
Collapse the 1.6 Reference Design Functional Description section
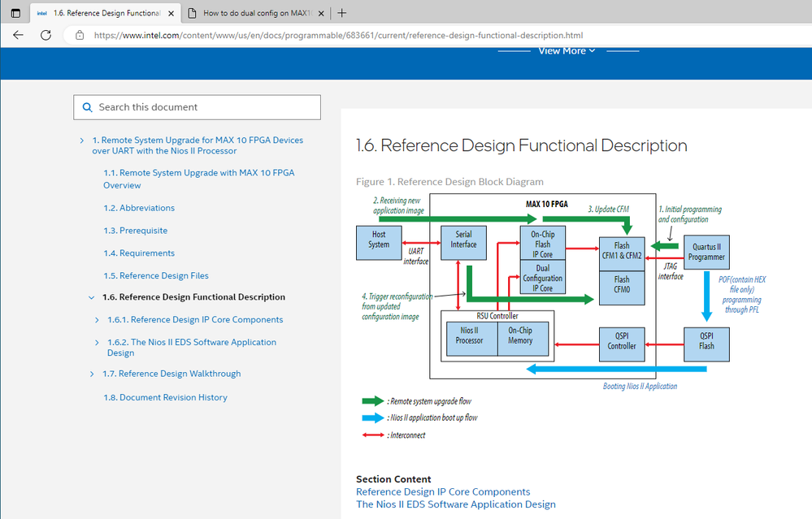(92, 297)
